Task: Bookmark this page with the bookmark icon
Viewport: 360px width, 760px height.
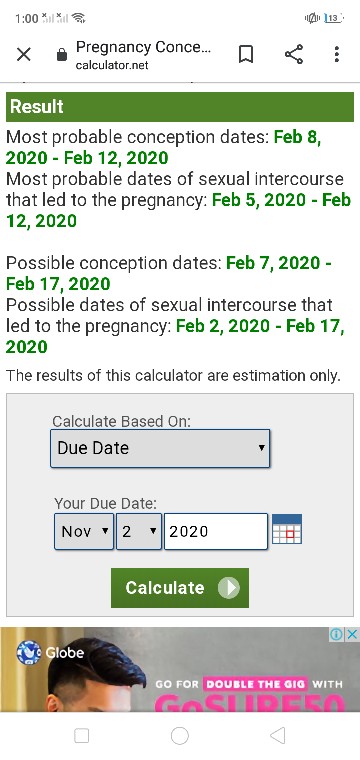Action: [246, 54]
